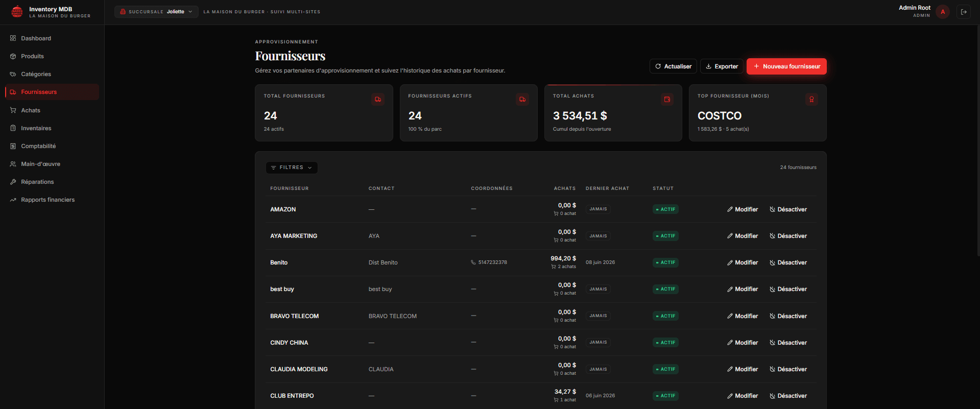Open Comptabilité from the sidebar
980x409 pixels.
pyautogui.click(x=52, y=146)
